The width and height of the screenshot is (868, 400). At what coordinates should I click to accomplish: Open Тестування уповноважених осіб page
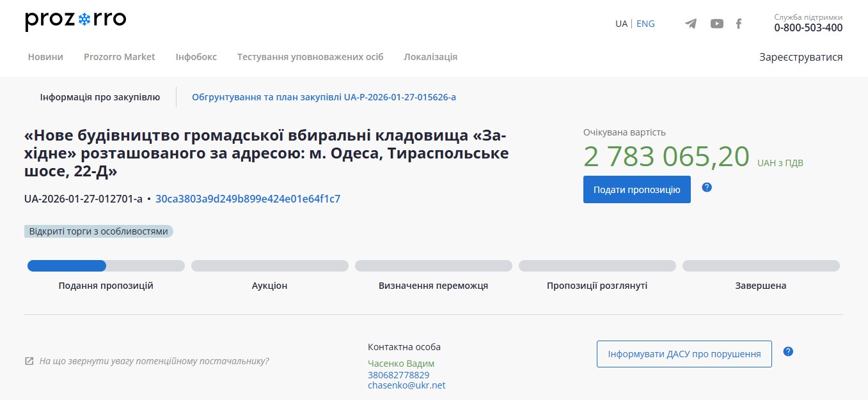(310, 57)
